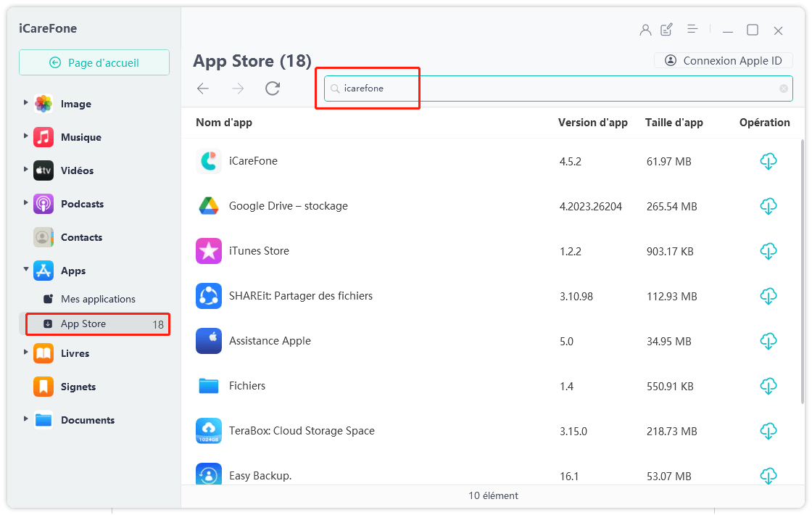Select the iCareFone app icon

click(209, 161)
